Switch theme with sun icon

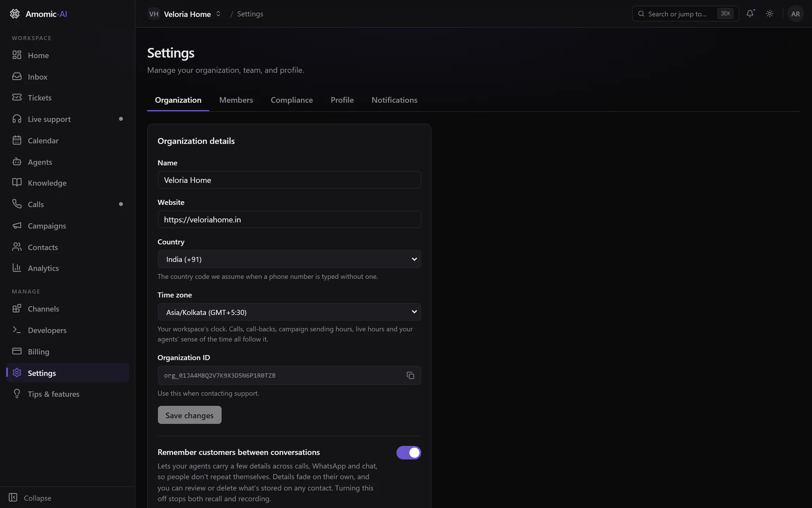(770, 14)
